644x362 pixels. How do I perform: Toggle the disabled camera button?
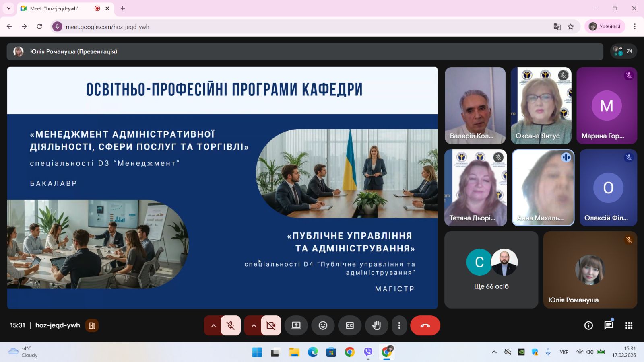click(271, 325)
